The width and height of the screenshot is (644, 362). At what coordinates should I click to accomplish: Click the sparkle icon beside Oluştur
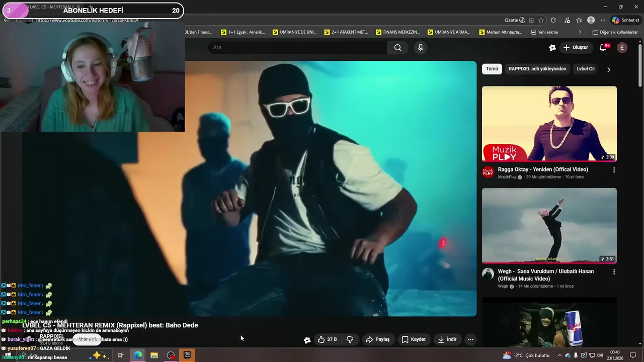click(552, 48)
